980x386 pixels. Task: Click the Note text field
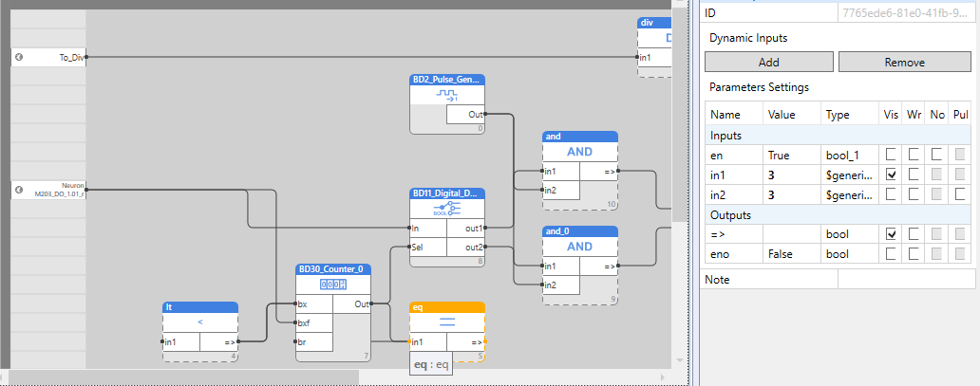tap(905, 279)
